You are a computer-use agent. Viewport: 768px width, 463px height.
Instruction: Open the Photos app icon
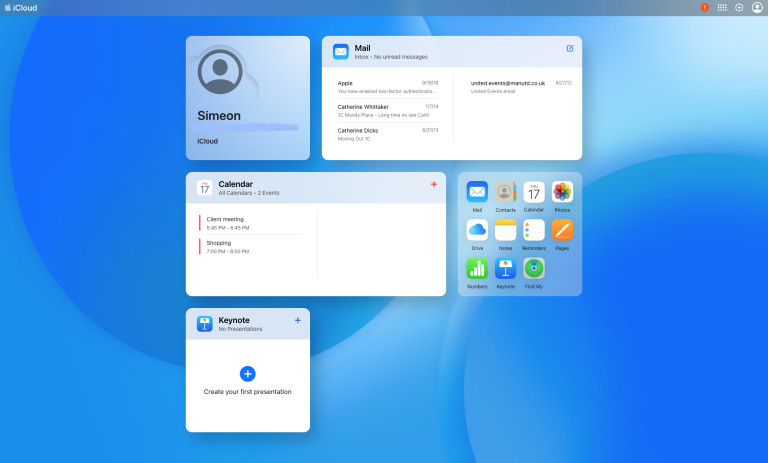click(562, 192)
